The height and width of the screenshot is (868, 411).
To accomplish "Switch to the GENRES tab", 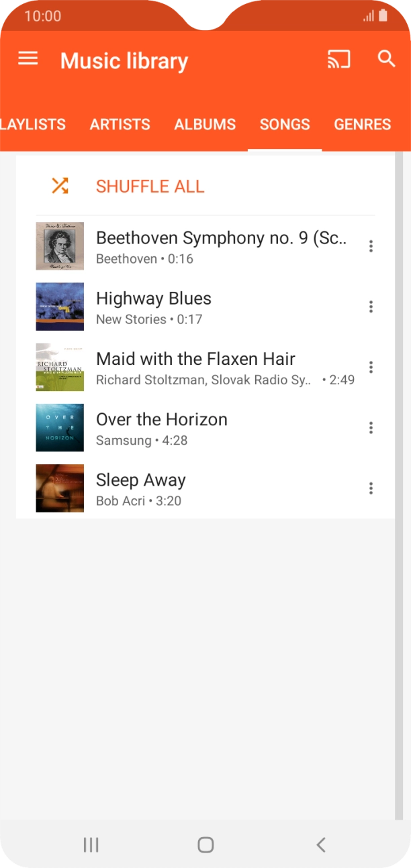I will 362,124.
